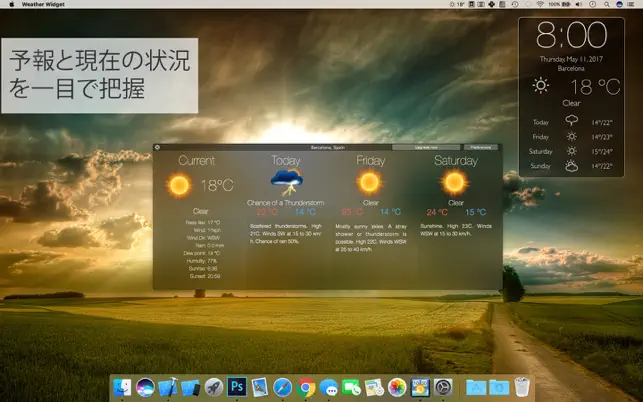Image resolution: width=643 pixels, height=402 pixels.
Task: Open Finder from the dock
Action: [123, 386]
